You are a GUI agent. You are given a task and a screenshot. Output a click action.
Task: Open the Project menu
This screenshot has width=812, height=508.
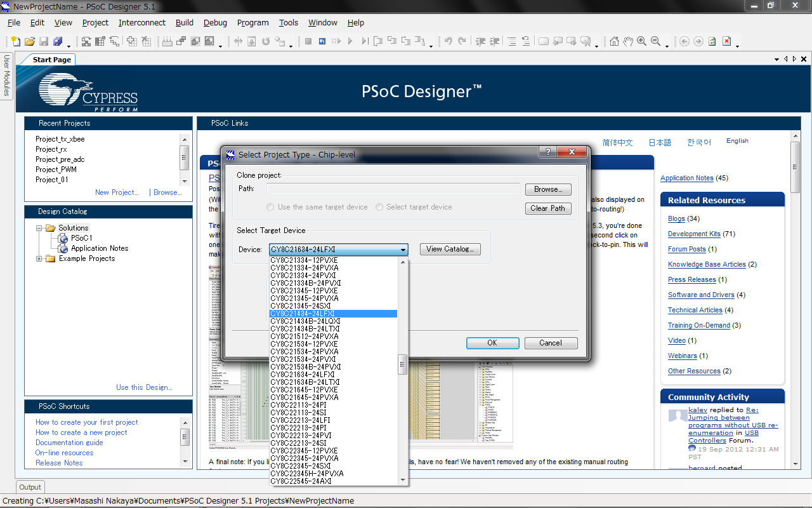point(96,22)
